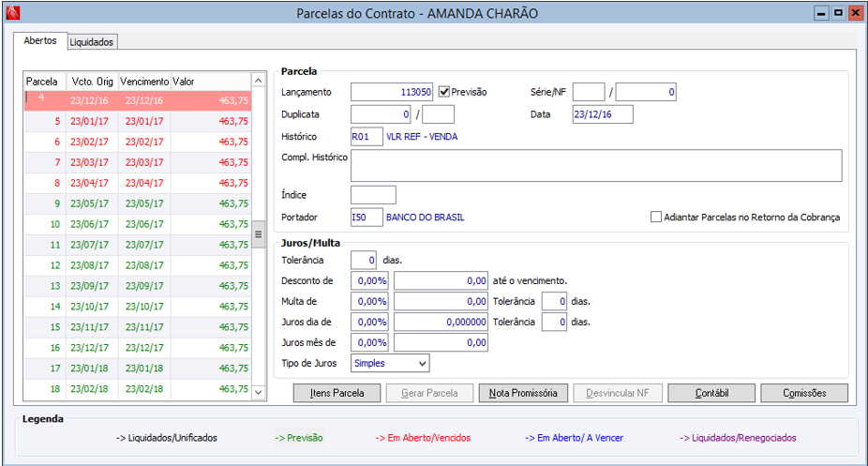Select parcela 9 due 23/05/17

click(138, 203)
